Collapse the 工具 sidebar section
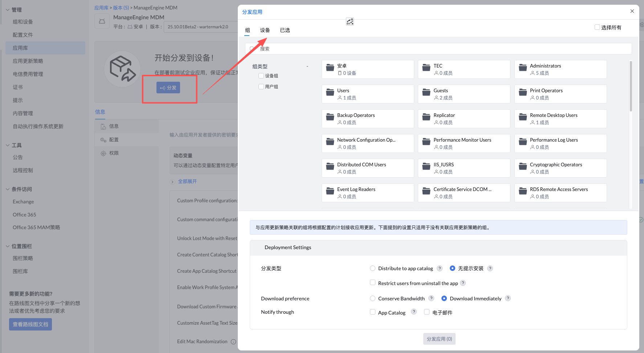Image resolution: width=644 pixels, height=353 pixels. click(x=8, y=145)
